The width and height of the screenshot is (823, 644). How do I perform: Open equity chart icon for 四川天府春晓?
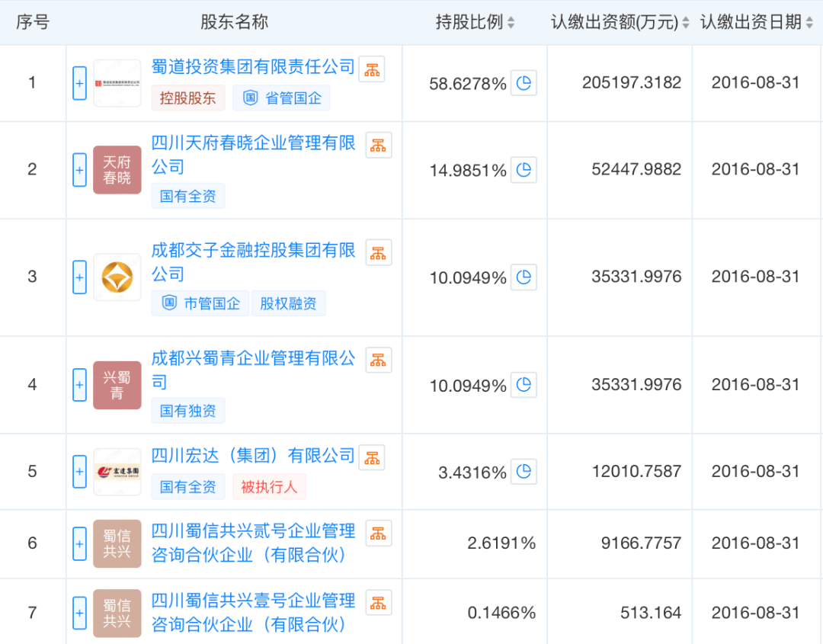click(379, 144)
